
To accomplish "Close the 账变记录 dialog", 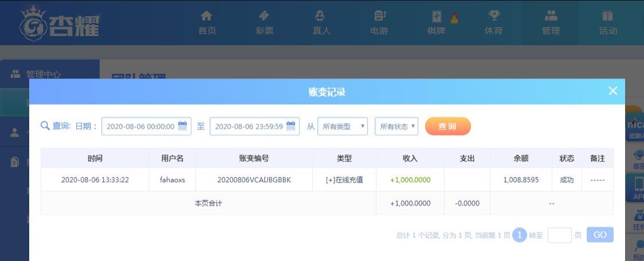I will [x=612, y=91].
